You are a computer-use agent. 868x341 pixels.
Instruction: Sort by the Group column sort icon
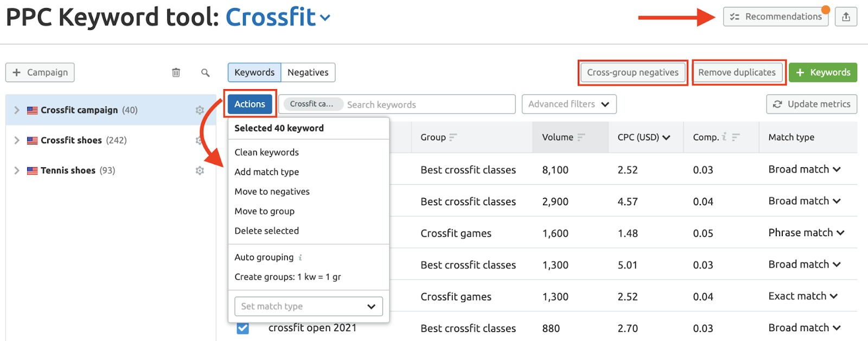pos(453,137)
